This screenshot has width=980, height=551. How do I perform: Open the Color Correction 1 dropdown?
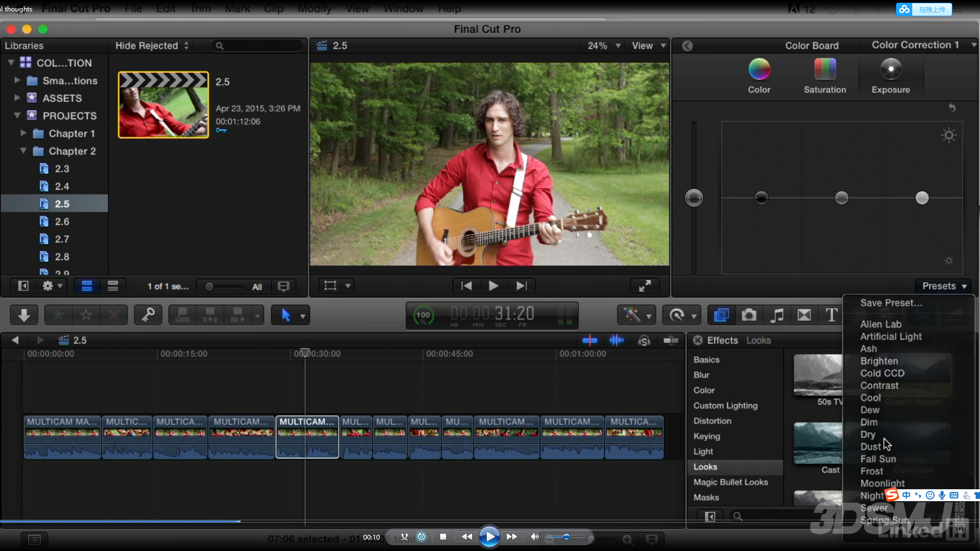point(924,46)
